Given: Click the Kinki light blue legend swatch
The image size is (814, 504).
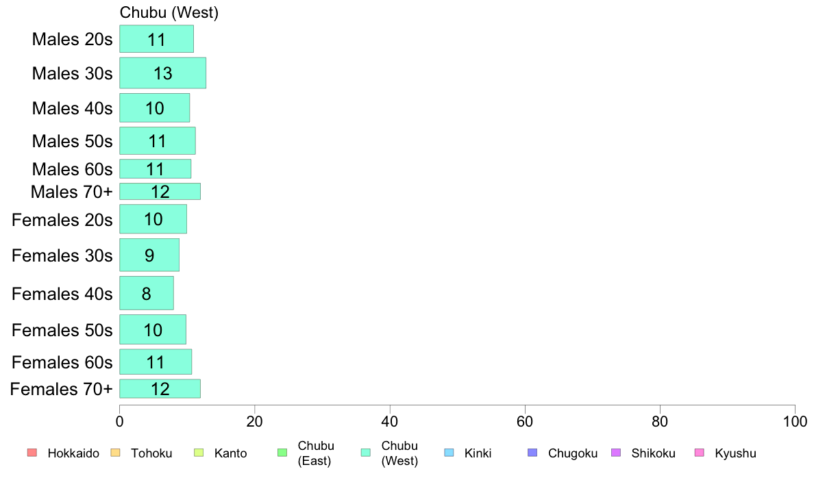Looking at the screenshot, I should click(x=449, y=453).
